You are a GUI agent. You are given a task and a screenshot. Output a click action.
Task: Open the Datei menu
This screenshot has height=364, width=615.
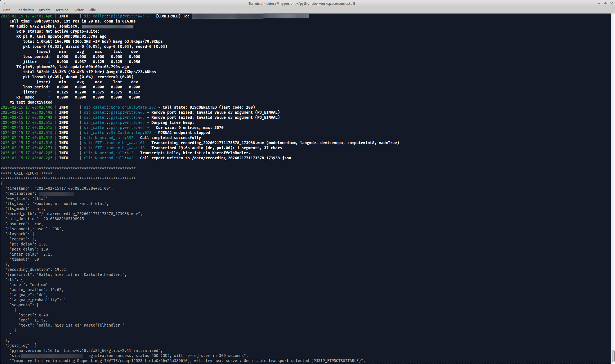7,10
